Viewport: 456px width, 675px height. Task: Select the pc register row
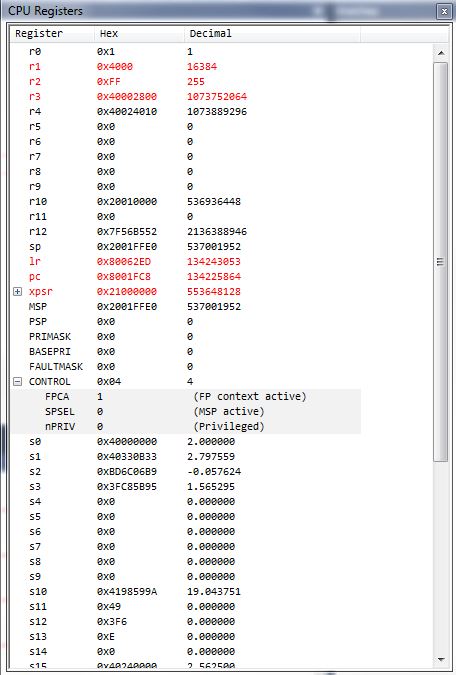(186, 277)
